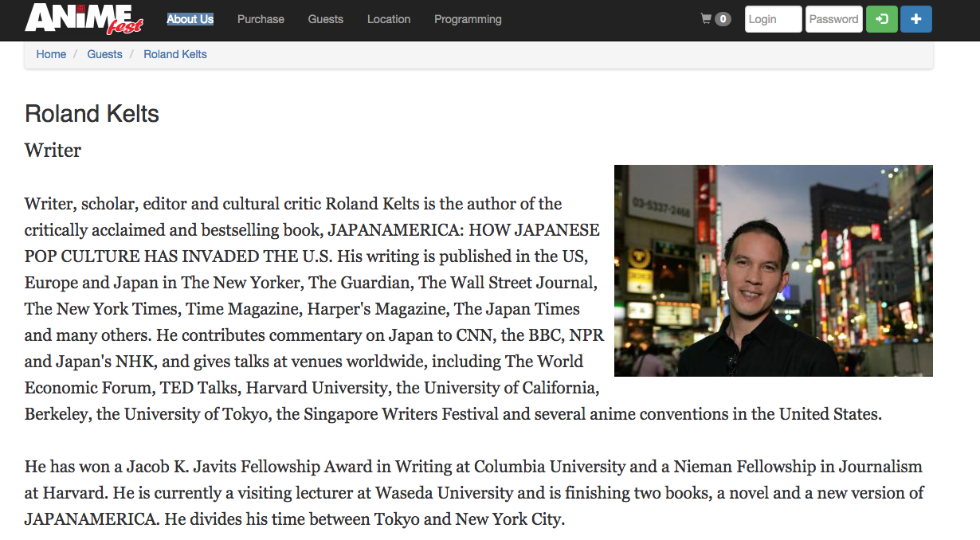Focus the Password input field

834,19
